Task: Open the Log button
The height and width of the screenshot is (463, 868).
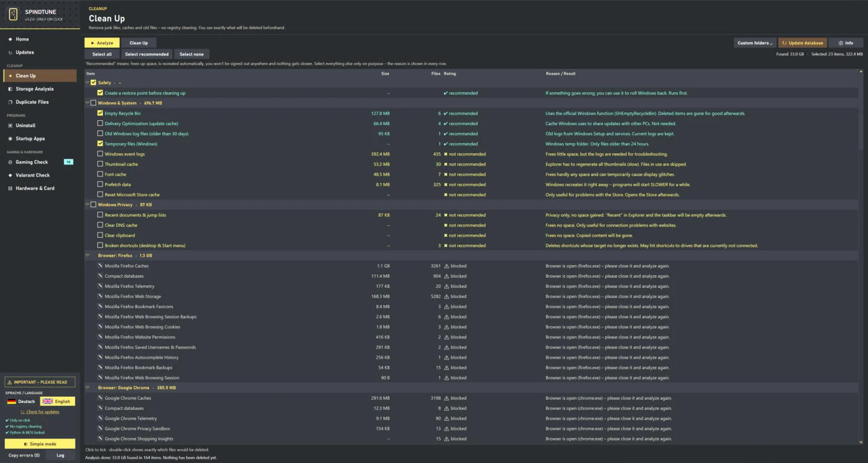Action: (x=60, y=455)
